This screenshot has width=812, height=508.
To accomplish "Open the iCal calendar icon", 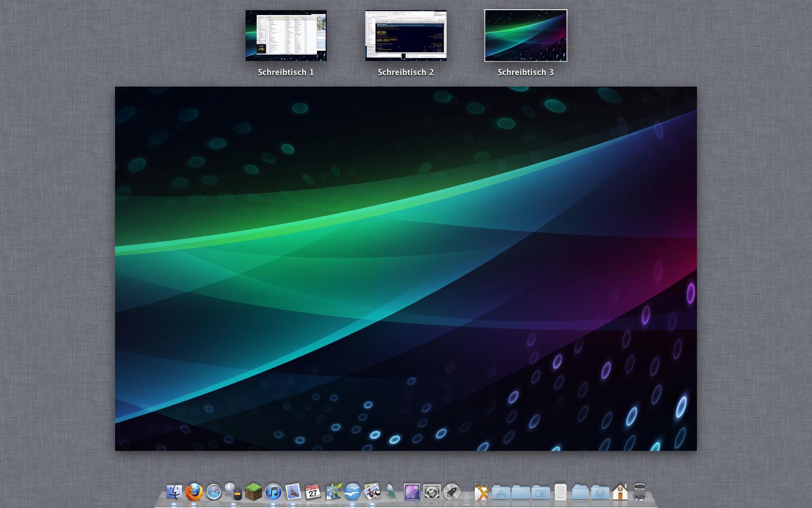I will tap(313, 492).
